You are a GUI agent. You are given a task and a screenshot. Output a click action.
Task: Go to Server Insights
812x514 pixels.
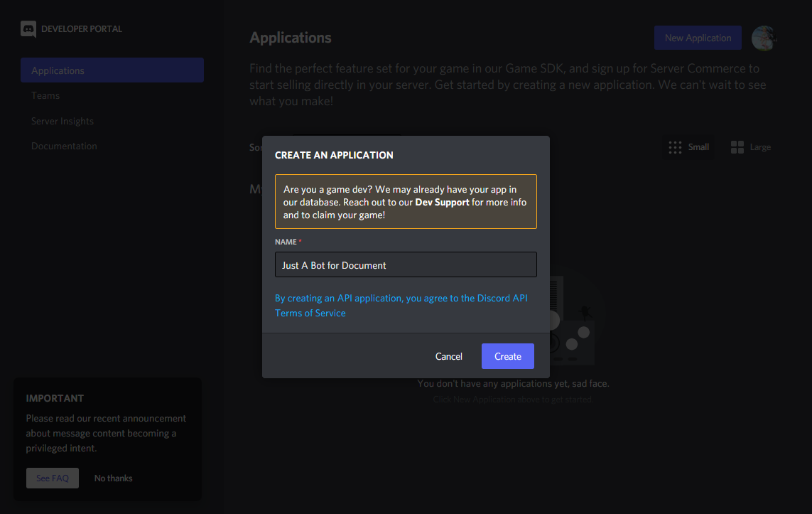click(x=63, y=121)
